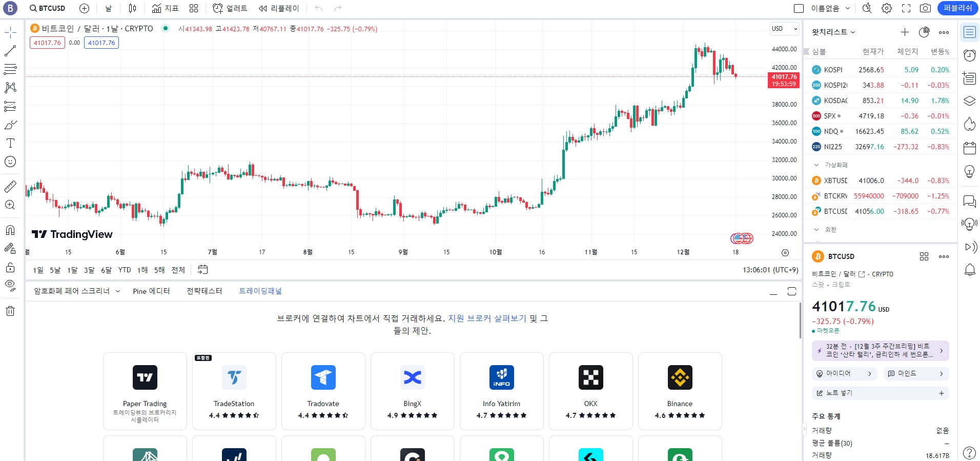
Task: Hide all drawings with eye icon
Action: (x=10, y=285)
